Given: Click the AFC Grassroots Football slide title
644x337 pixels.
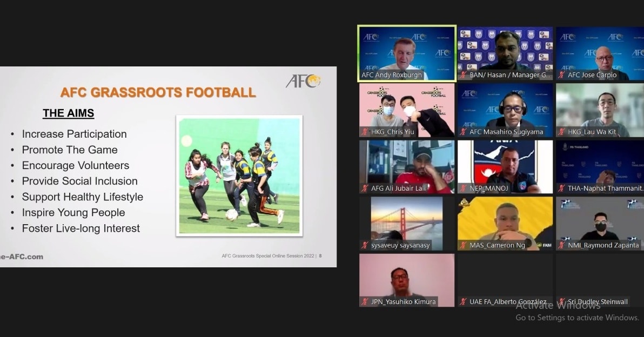Looking at the screenshot, I should pyautogui.click(x=158, y=92).
